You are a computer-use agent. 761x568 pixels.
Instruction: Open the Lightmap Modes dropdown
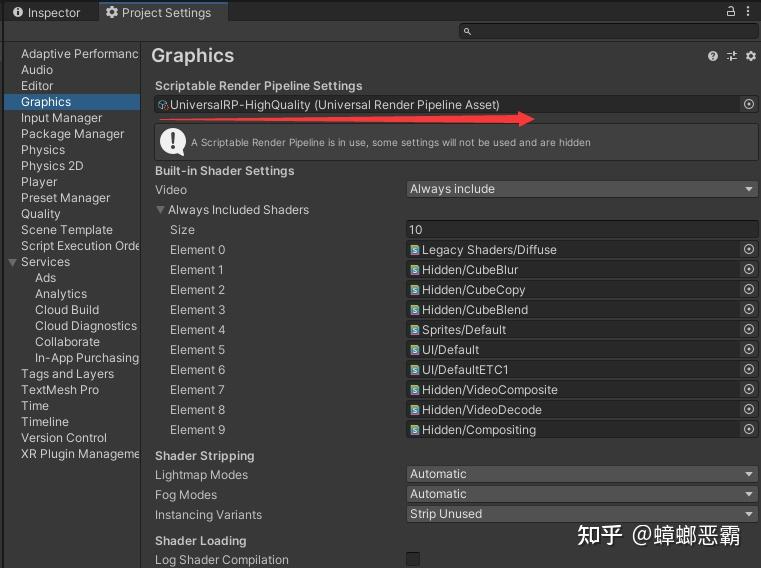[581, 474]
